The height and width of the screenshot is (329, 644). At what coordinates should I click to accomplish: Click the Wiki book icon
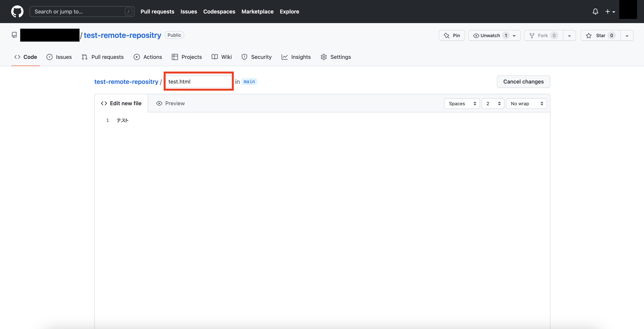215,57
